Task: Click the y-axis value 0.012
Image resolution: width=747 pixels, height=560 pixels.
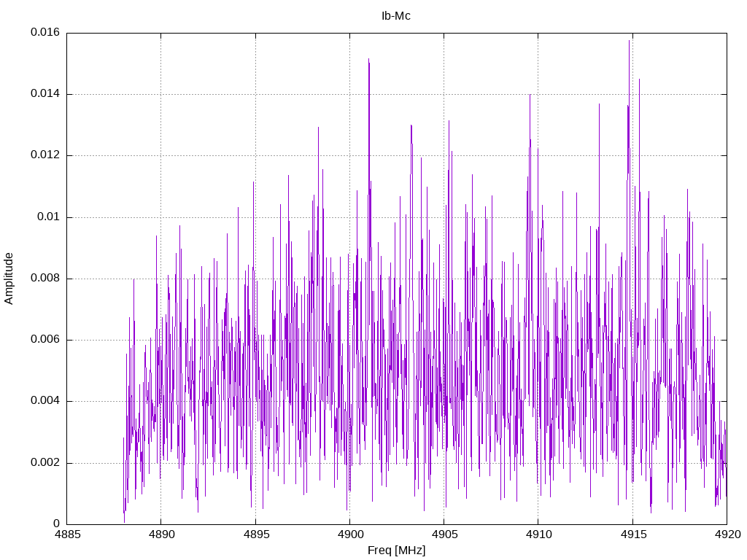Action: tap(45, 155)
